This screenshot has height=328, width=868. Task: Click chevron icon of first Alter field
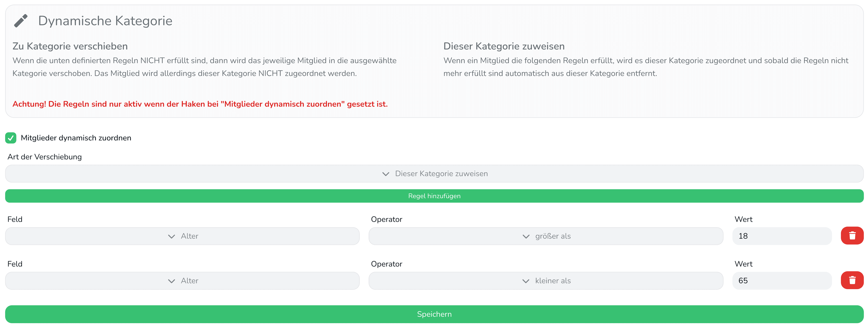[x=172, y=237]
